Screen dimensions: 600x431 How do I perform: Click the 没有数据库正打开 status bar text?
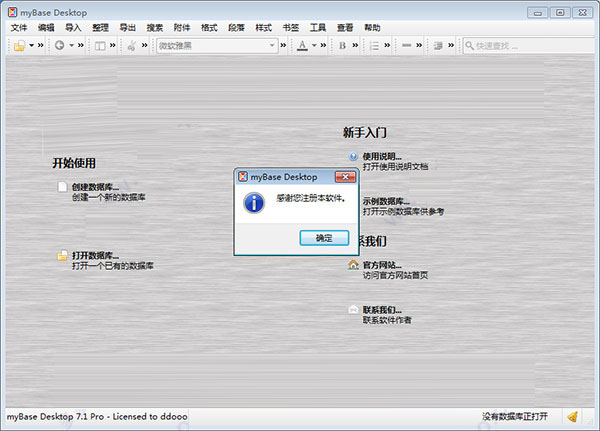[515, 416]
